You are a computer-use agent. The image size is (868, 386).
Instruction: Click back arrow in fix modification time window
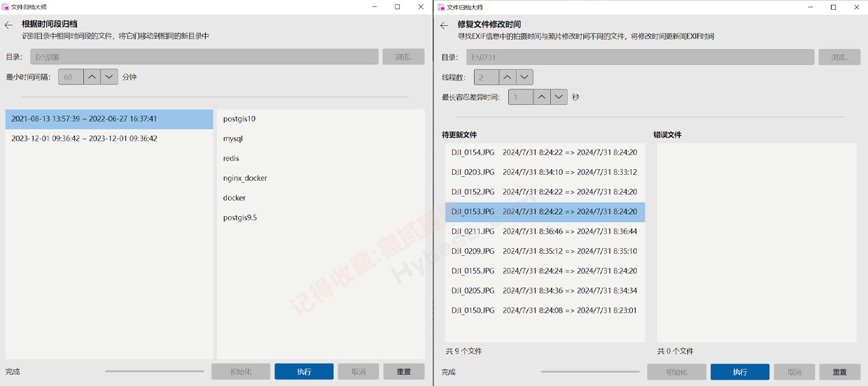point(444,26)
